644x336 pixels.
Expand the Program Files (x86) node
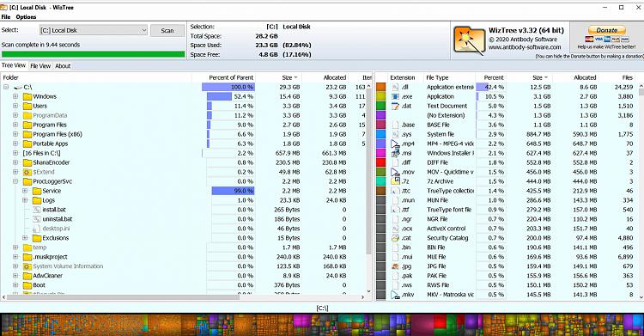pyautogui.click(x=15, y=134)
